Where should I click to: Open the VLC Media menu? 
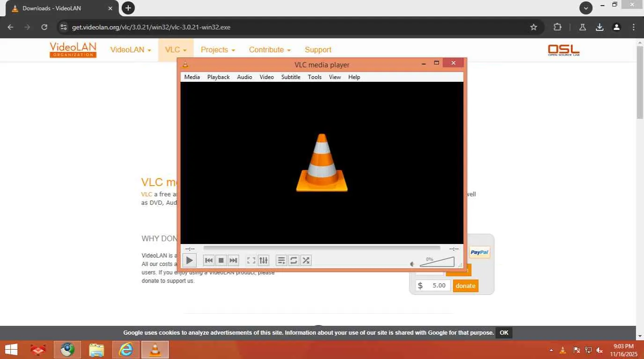[192, 77]
